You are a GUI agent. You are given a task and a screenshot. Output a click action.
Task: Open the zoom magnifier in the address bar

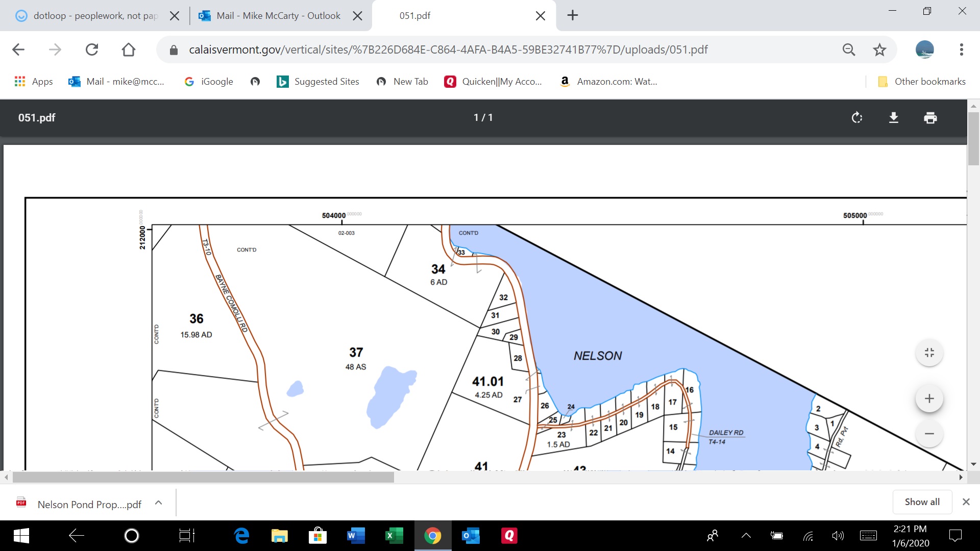point(849,49)
